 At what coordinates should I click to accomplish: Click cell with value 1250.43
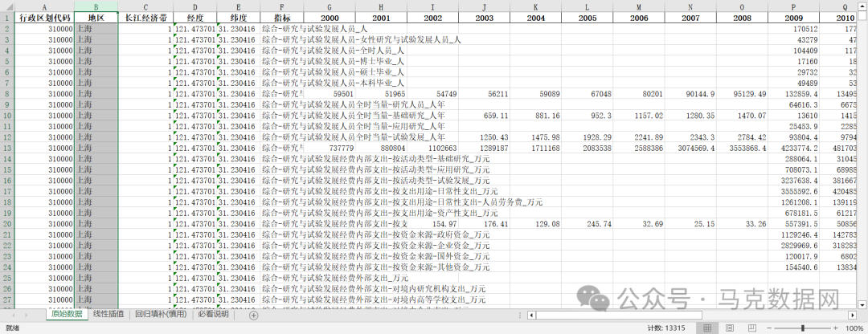point(484,137)
